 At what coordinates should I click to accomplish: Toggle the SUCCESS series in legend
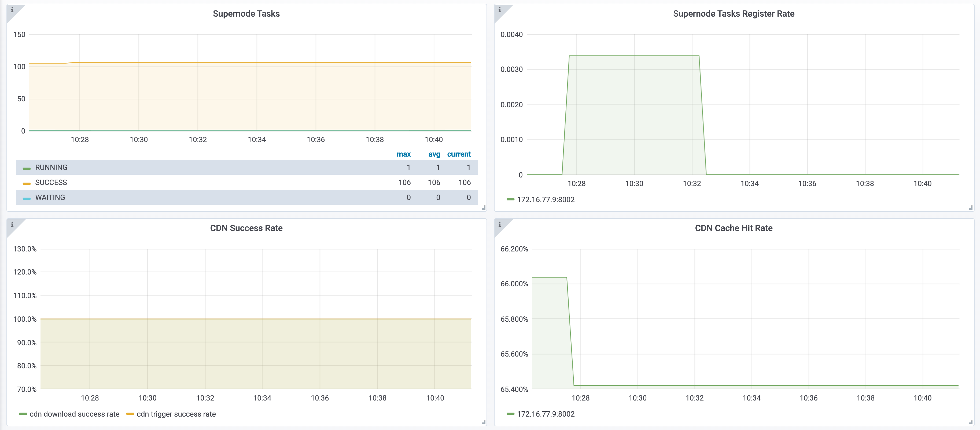tap(51, 183)
